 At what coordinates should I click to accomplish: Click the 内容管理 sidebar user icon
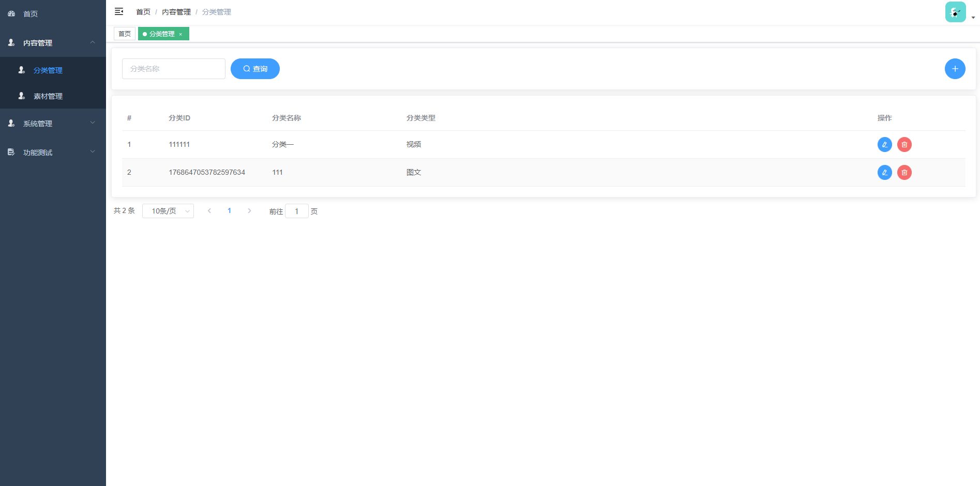11,42
